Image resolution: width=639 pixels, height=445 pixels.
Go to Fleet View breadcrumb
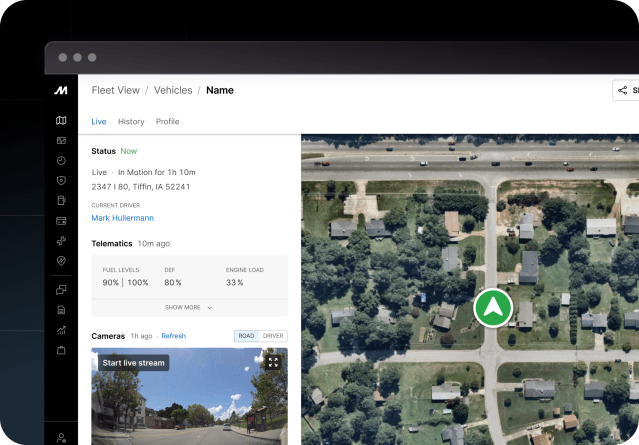[x=115, y=90]
